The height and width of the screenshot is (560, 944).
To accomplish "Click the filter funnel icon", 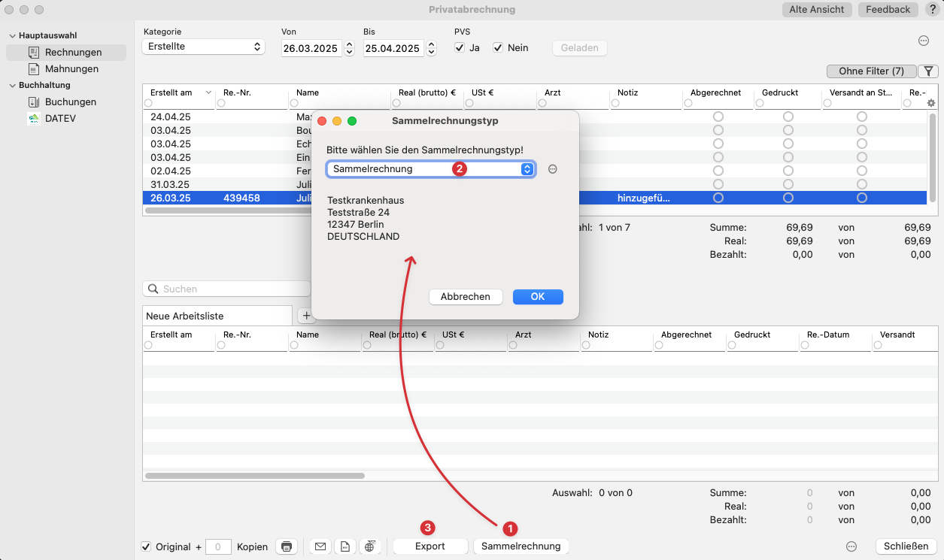I will tap(929, 71).
